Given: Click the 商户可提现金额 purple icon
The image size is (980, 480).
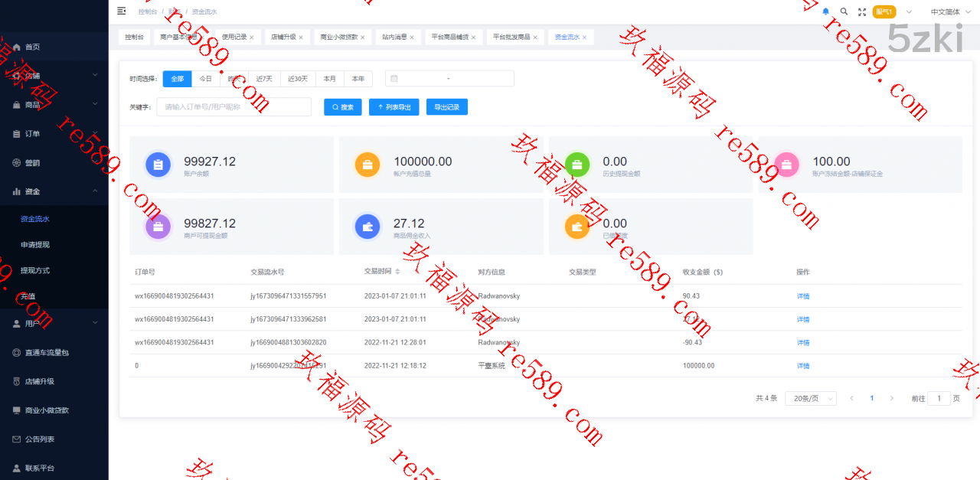Looking at the screenshot, I should coord(158,227).
